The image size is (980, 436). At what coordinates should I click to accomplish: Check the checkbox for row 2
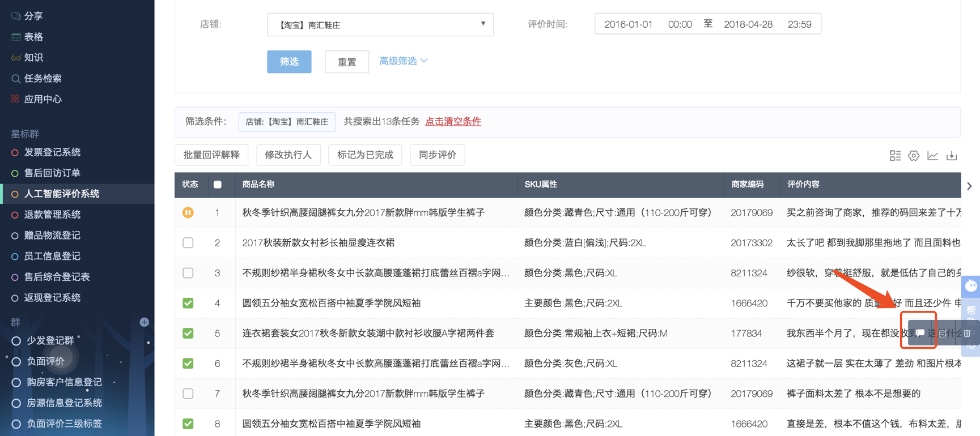click(188, 243)
